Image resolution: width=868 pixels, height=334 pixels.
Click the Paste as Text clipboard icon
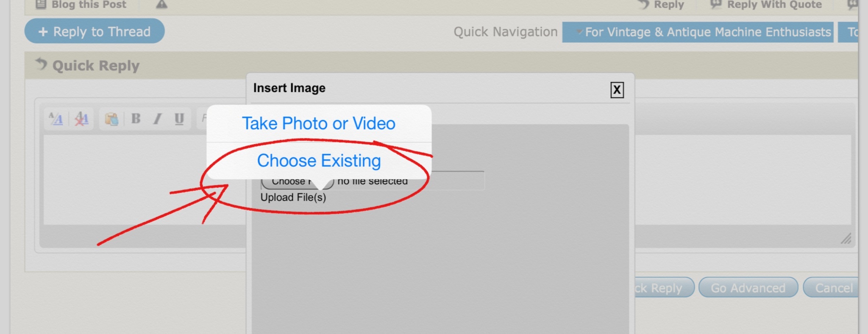click(111, 119)
